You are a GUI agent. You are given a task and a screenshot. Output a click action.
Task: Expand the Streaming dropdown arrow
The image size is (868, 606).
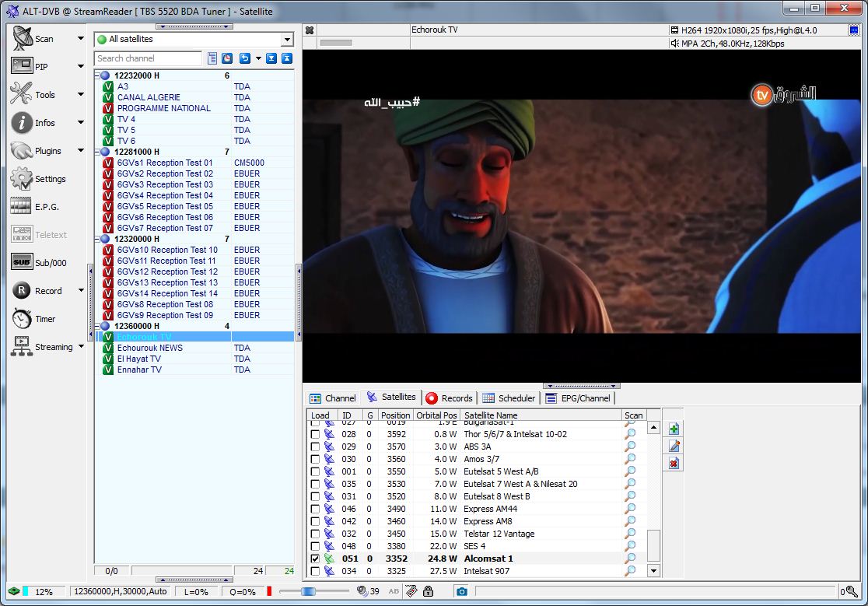click(x=81, y=346)
